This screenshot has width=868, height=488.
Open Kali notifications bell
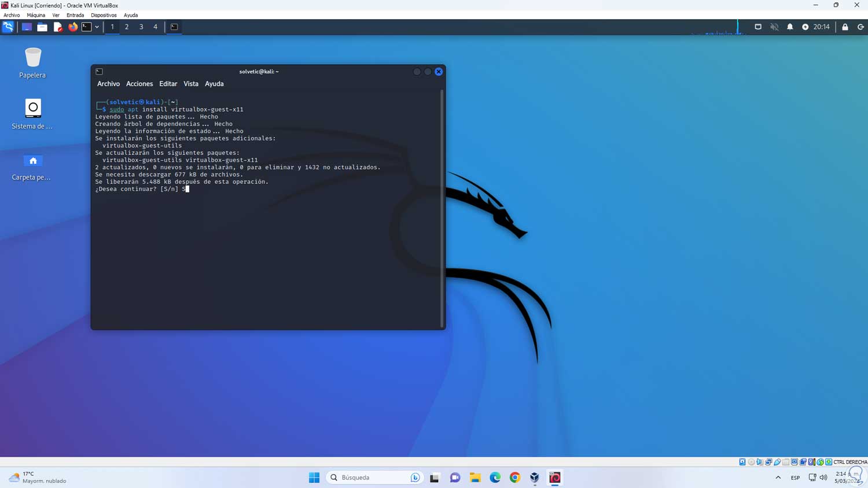coord(790,27)
